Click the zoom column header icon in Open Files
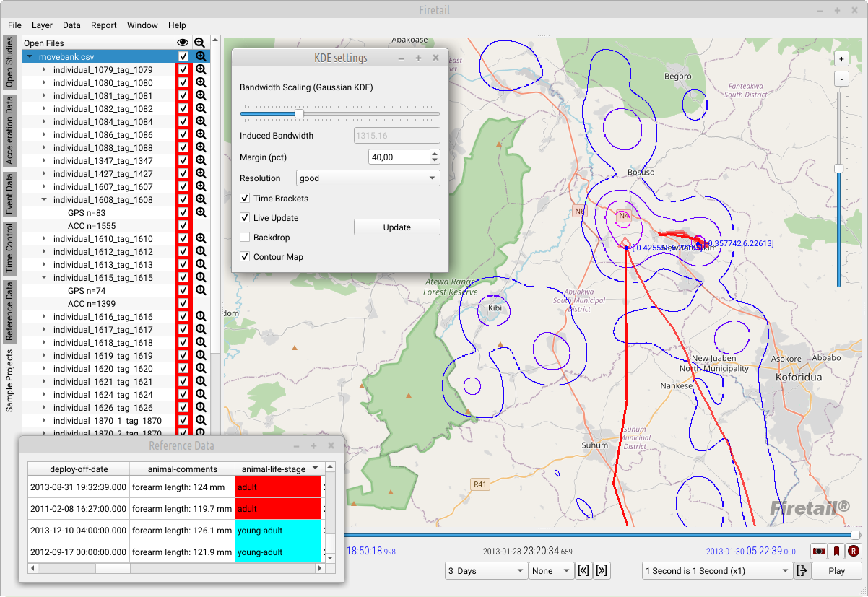868x597 pixels. 200,43
